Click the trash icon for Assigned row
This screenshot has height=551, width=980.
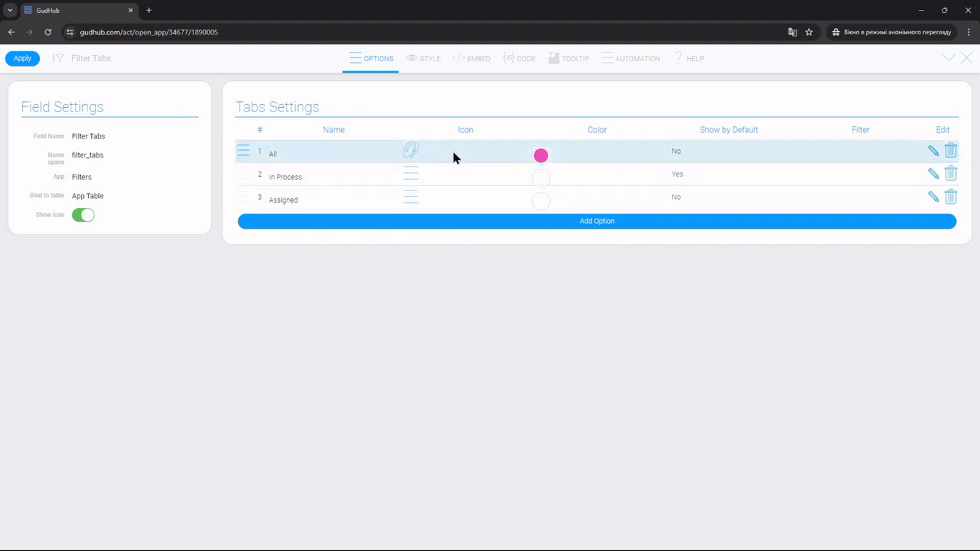(951, 197)
